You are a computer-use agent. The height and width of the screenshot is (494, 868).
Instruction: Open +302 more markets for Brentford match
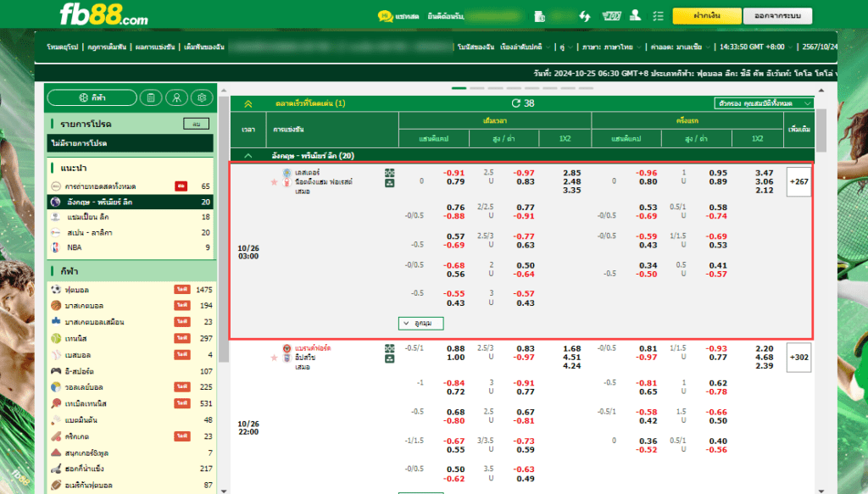pos(798,358)
